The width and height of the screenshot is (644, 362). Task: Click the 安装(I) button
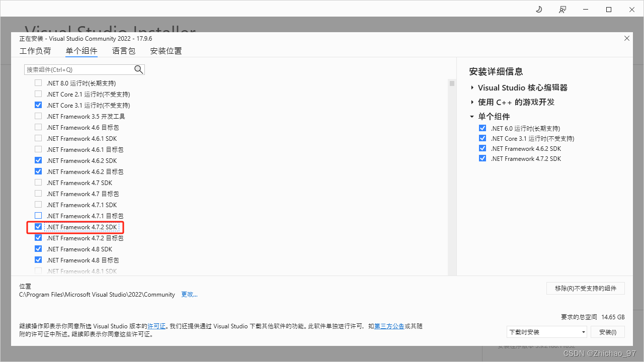pyautogui.click(x=607, y=332)
